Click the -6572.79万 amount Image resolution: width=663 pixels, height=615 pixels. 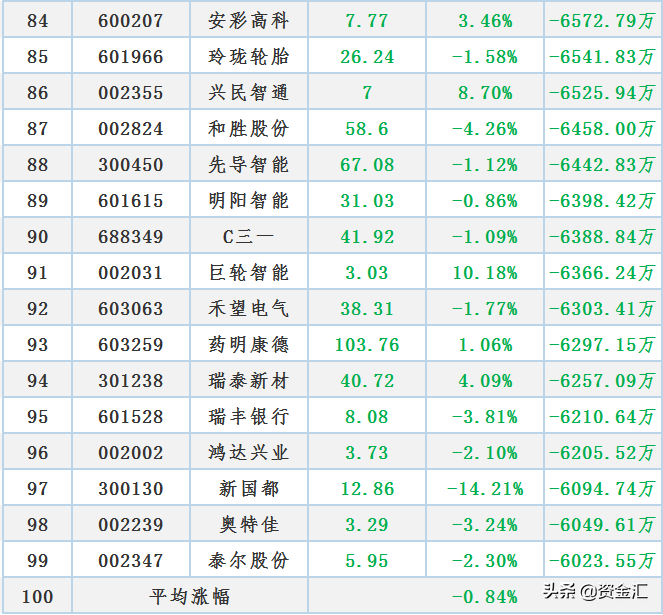[x=602, y=20]
